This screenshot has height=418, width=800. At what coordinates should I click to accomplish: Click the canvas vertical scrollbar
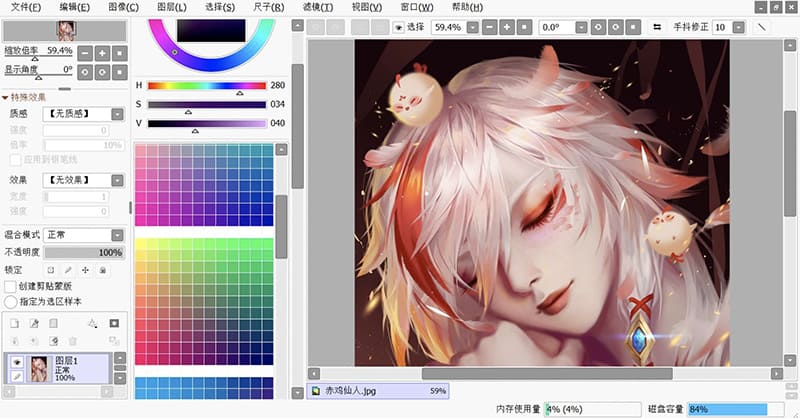(x=790, y=163)
